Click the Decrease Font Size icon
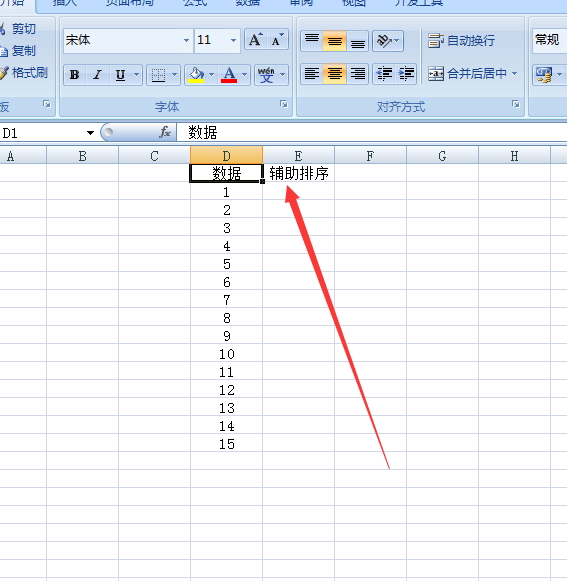The height and width of the screenshot is (581, 567). pos(277,40)
